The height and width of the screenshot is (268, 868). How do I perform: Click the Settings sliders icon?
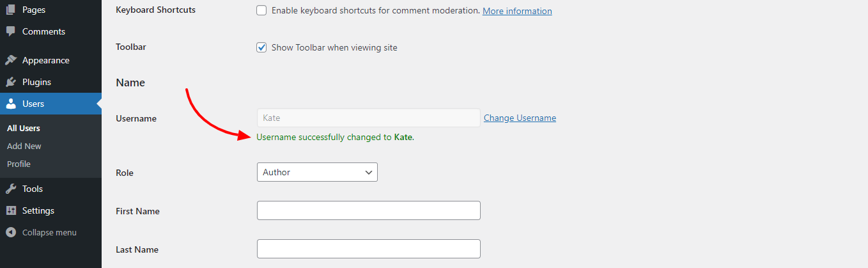[x=11, y=210]
